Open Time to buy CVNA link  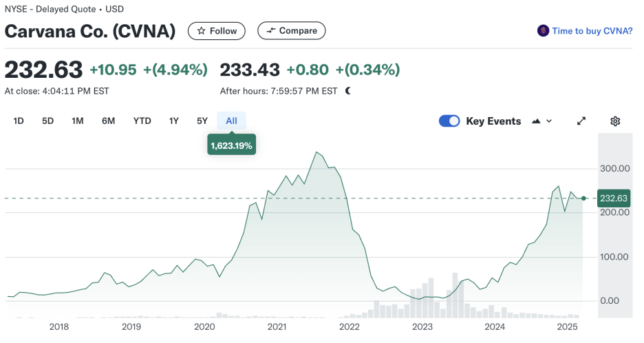[x=592, y=31]
